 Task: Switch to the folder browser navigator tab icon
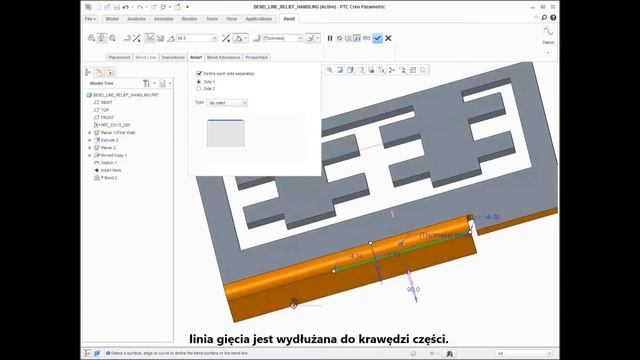pyautogui.click(x=99, y=72)
